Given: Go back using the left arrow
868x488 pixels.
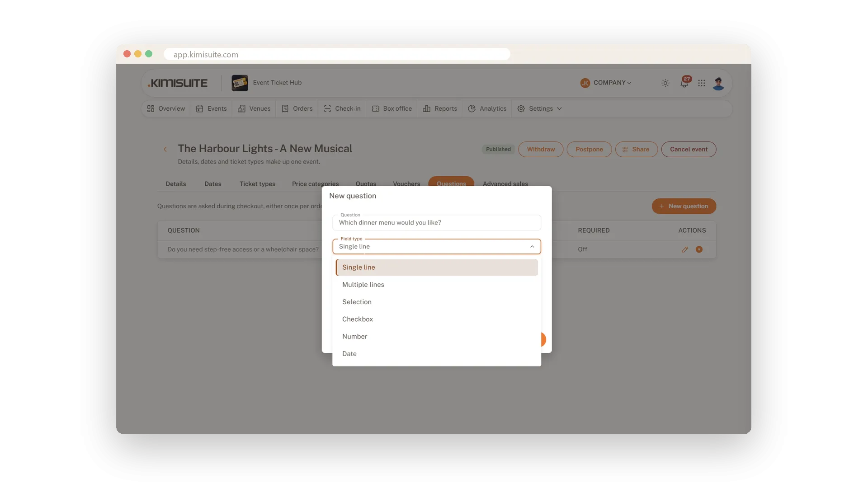Looking at the screenshot, I should 165,149.
